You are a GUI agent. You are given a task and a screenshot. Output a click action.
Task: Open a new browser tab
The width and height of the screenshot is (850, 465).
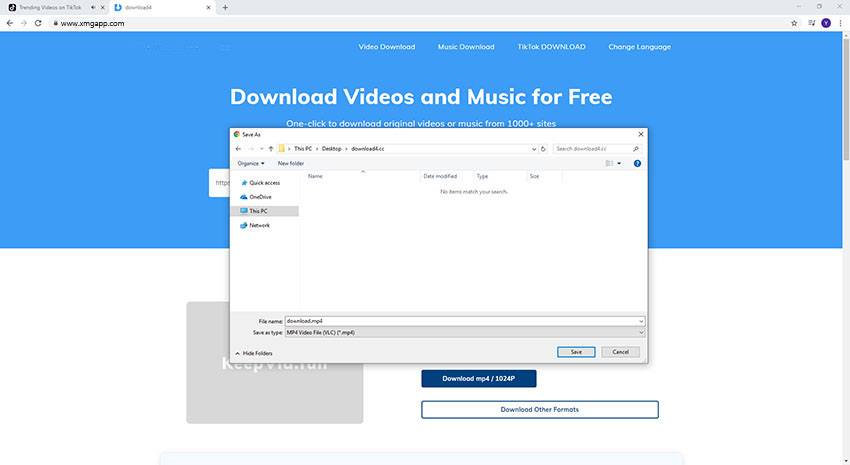pos(225,8)
